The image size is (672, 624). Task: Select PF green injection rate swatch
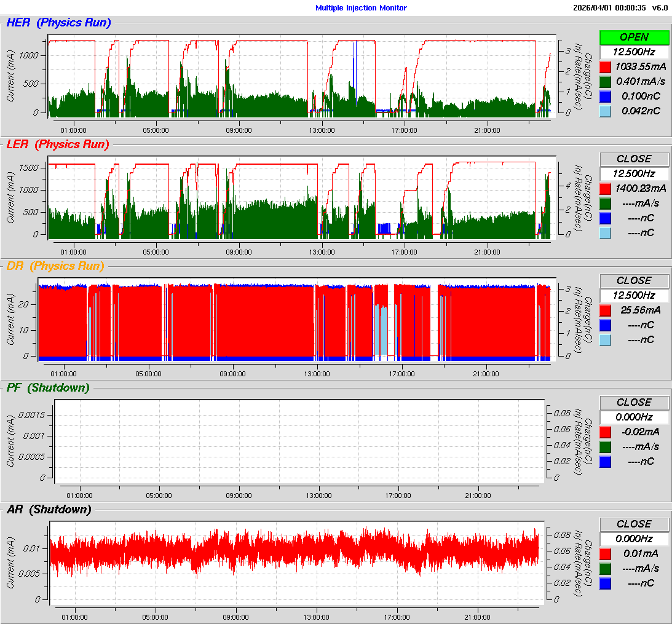pos(606,446)
